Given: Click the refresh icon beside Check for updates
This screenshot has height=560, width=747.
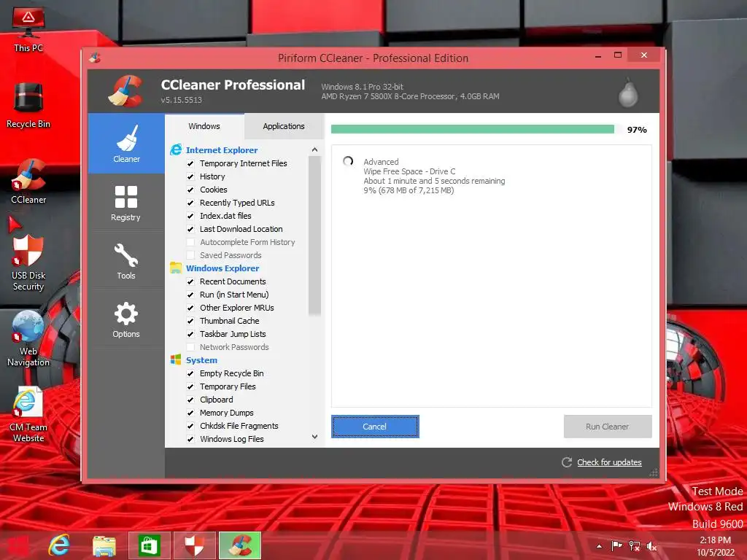Looking at the screenshot, I should pos(566,462).
